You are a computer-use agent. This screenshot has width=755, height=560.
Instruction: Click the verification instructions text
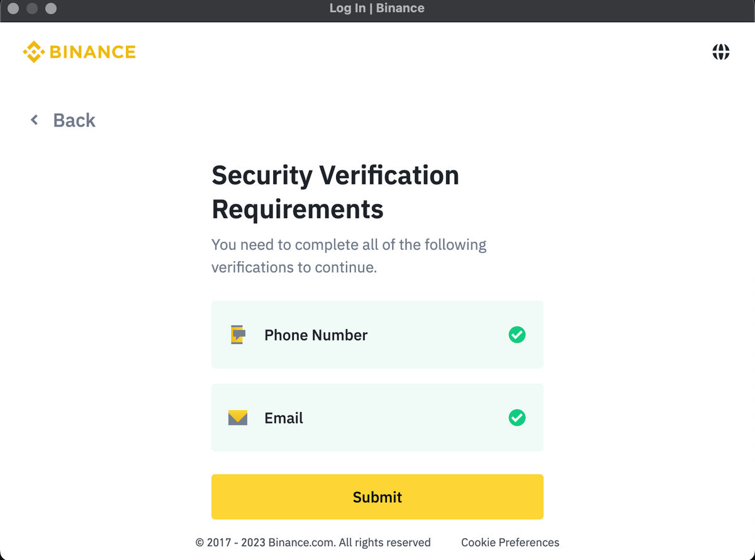349,255
